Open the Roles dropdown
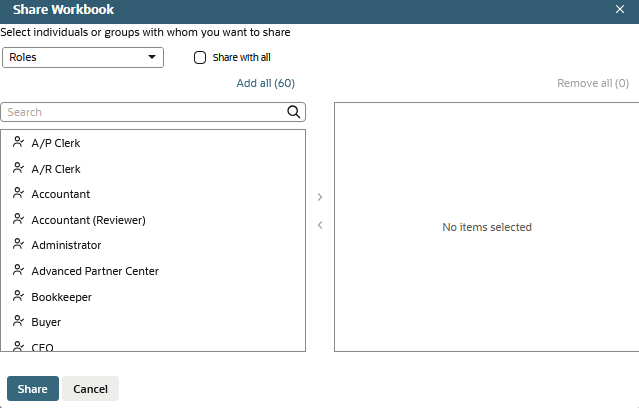 (83, 57)
